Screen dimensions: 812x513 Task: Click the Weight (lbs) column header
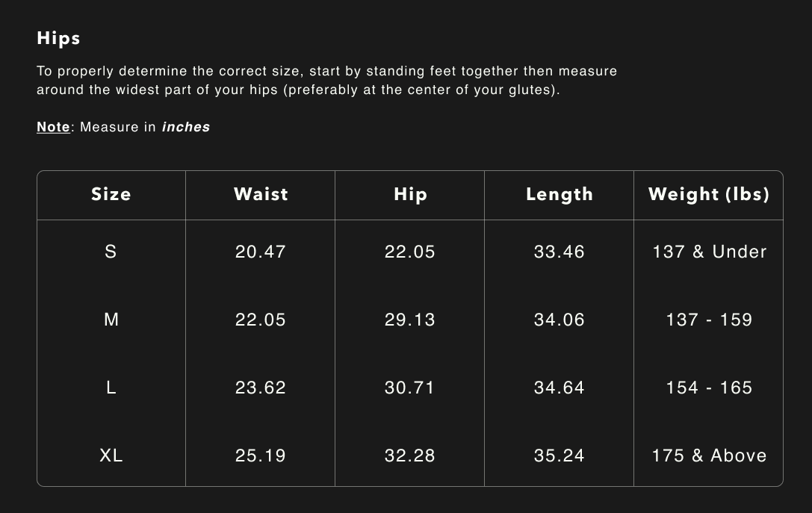(708, 194)
